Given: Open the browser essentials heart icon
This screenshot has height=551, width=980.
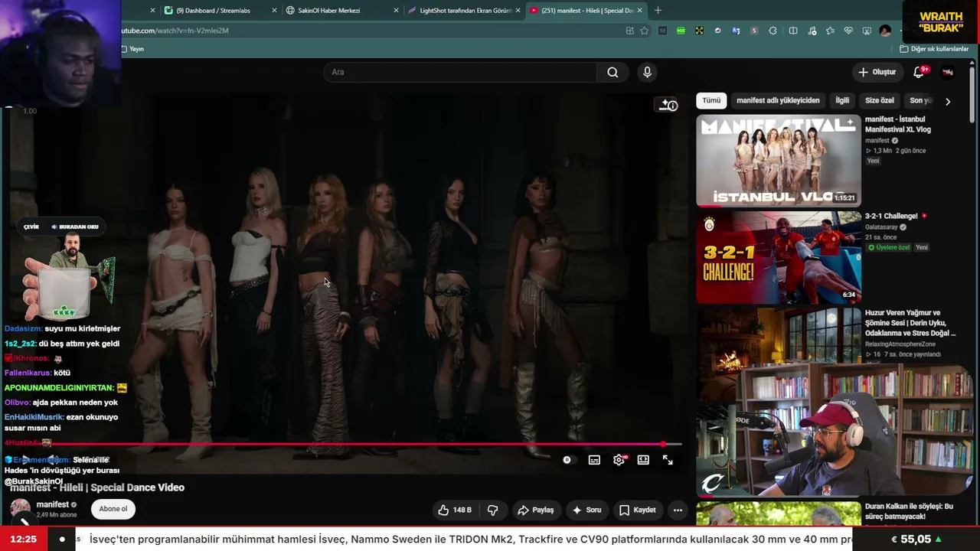Looking at the screenshot, I should 848,31.
